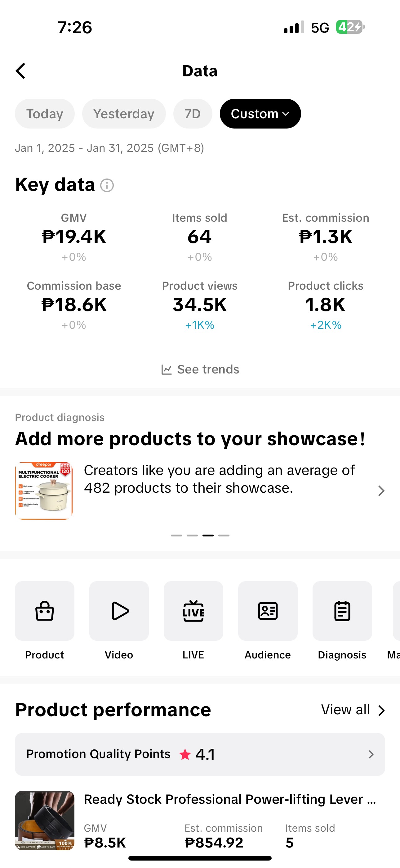Tap the GMV ₱19.4K metric
400x868 pixels.
point(74,237)
